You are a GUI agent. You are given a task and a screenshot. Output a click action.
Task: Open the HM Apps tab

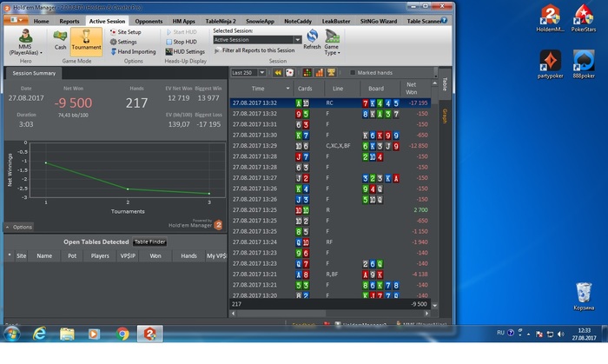pyautogui.click(x=184, y=21)
